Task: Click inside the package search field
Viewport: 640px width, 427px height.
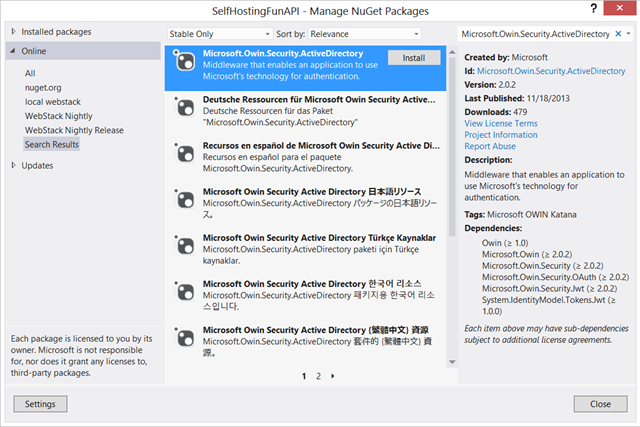Action: (536, 34)
